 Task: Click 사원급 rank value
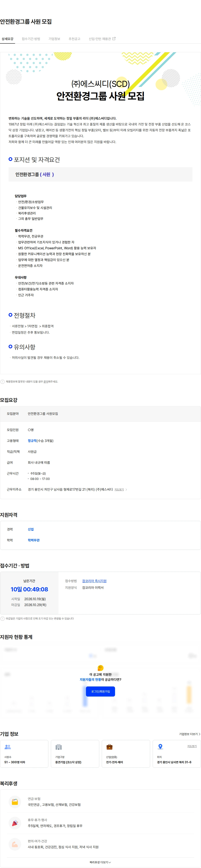[32, 451]
